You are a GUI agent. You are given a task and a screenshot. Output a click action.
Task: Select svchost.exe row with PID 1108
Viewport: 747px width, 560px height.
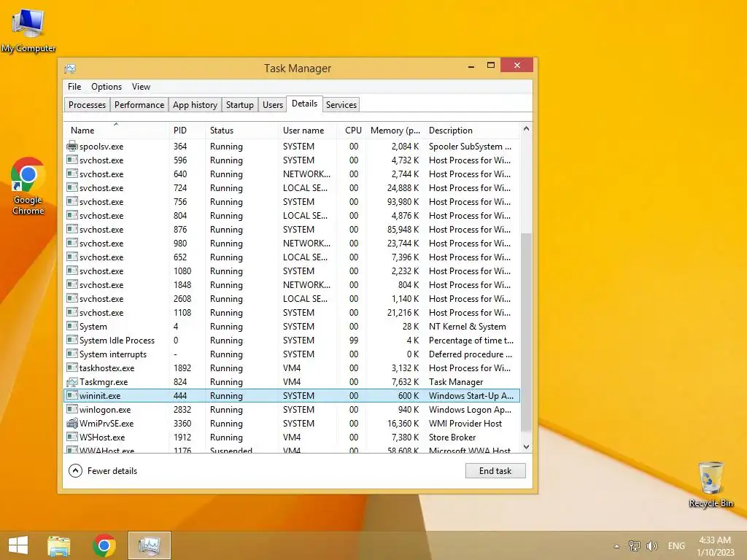pos(292,313)
